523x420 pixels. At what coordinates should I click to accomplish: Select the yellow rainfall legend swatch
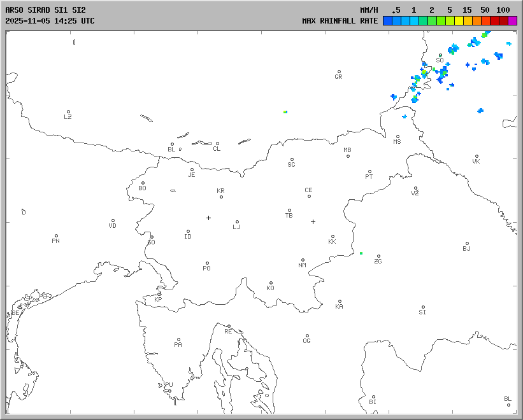(x=459, y=21)
